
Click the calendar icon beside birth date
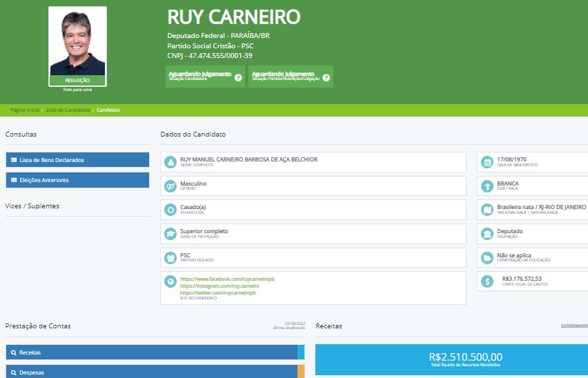[x=487, y=162]
